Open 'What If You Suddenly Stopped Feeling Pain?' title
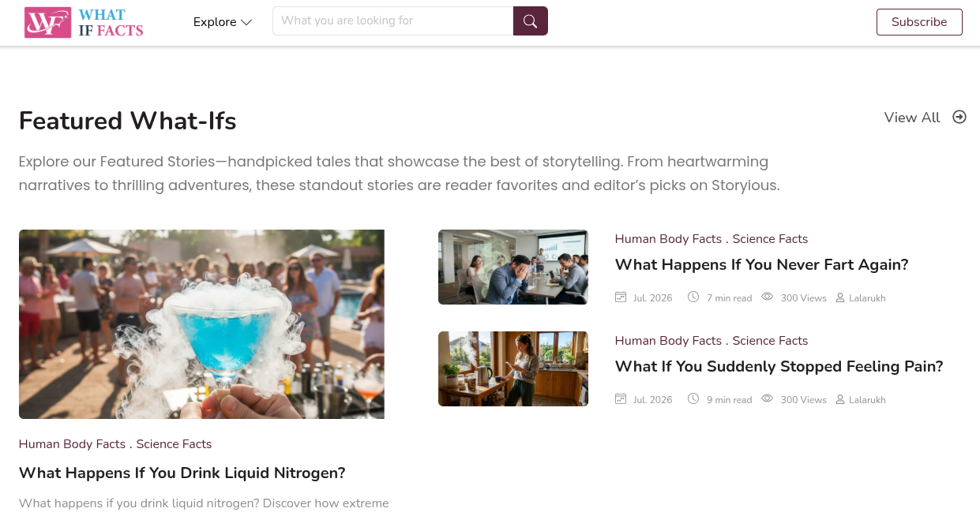980x516 pixels. (x=779, y=367)
